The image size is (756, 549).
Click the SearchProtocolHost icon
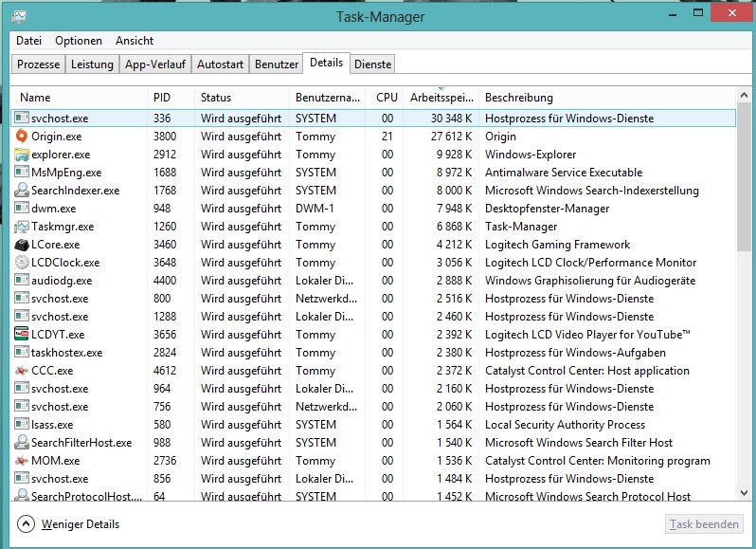(x=22, y=495)
